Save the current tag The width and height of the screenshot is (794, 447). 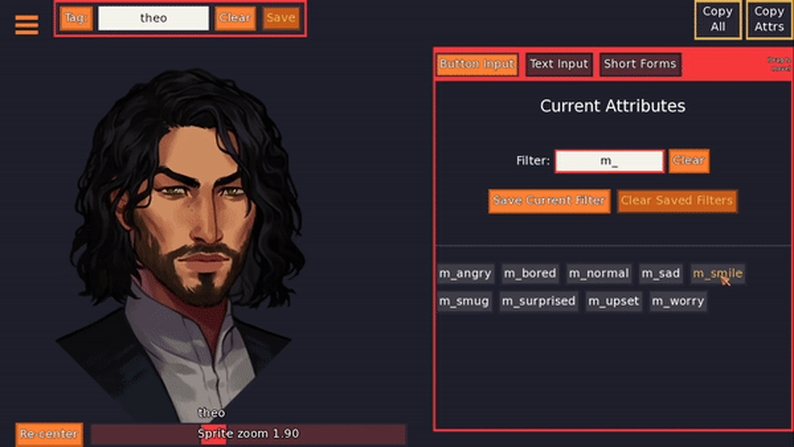281,18
